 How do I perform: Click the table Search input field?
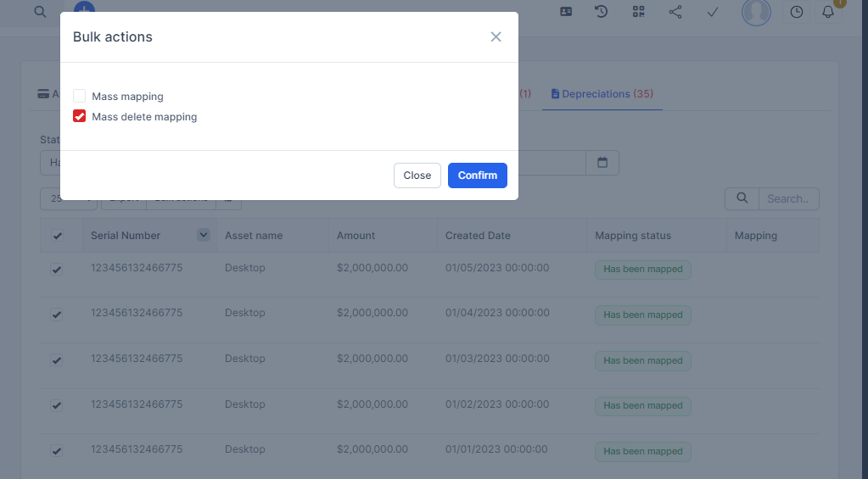pos(788,198)
